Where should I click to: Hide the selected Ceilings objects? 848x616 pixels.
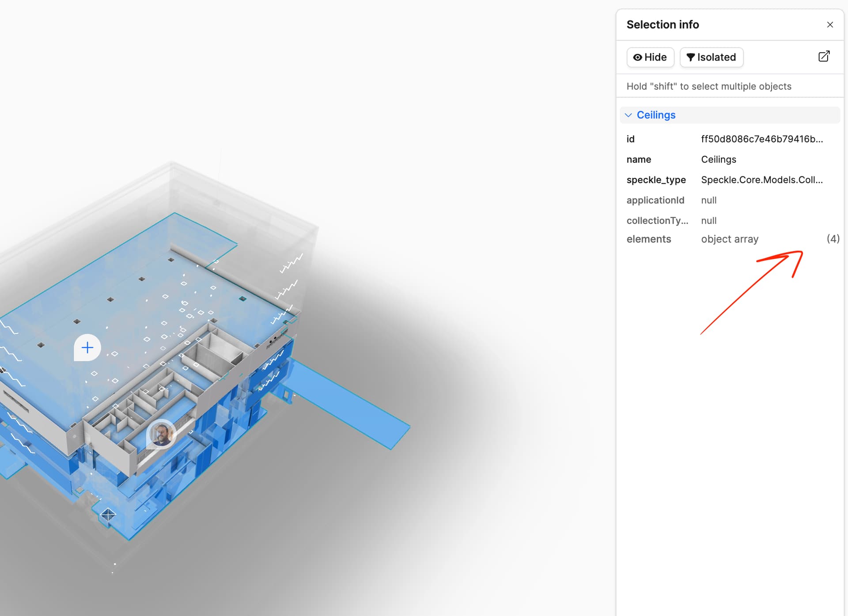click(x=650, y=57)
